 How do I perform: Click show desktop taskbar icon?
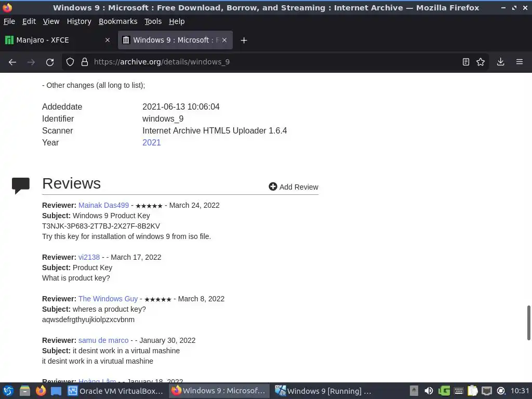pos(56,391)
